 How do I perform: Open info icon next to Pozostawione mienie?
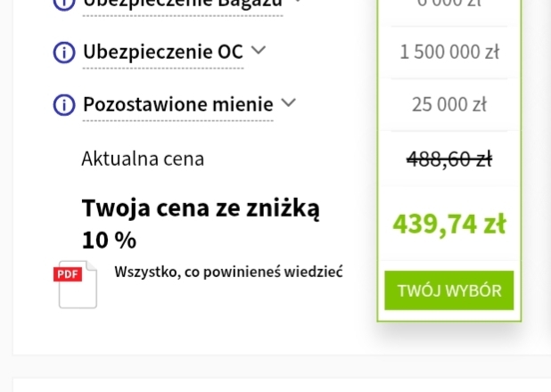[x=64, y=105]
